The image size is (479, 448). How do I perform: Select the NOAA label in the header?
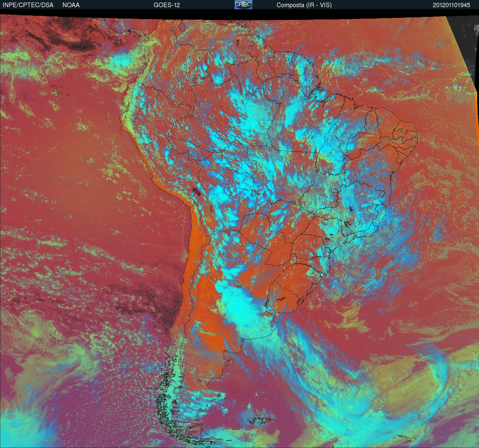[71, 5]
